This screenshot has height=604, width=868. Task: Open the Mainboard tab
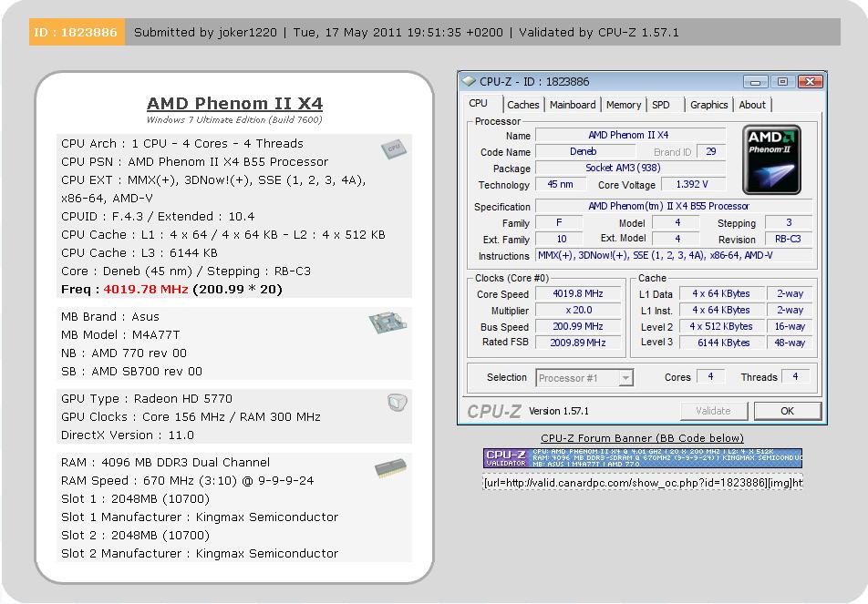pos(573,105)
